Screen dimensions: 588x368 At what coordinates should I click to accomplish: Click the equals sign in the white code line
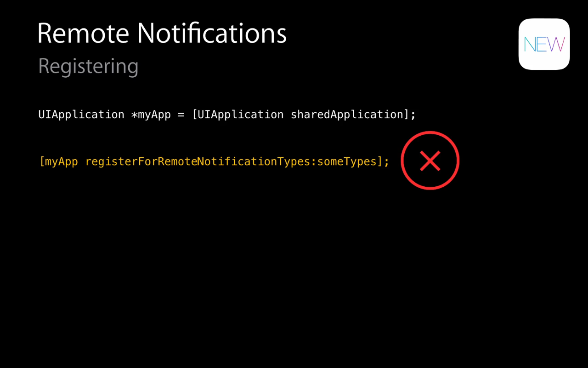pos(181,115)
